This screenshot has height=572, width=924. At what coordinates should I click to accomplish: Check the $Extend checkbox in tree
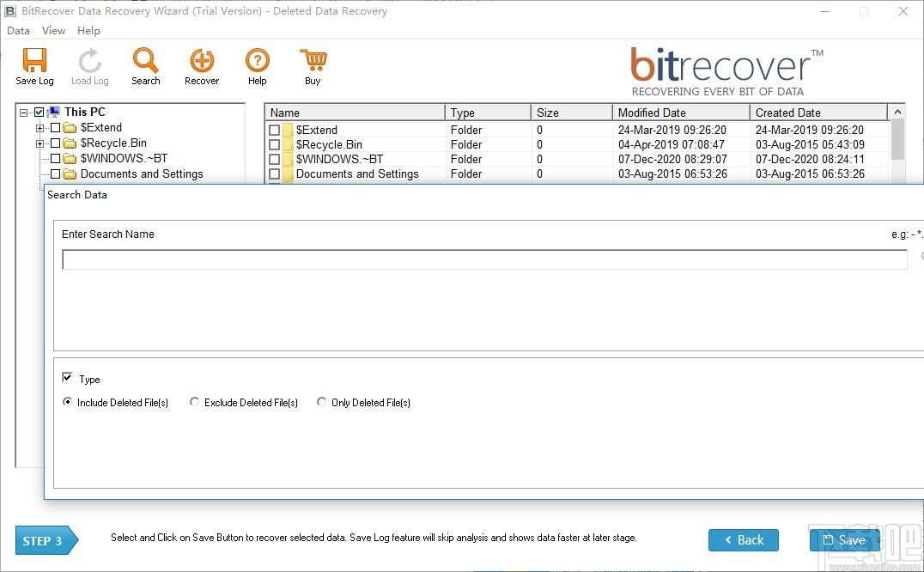pos(55,128)
